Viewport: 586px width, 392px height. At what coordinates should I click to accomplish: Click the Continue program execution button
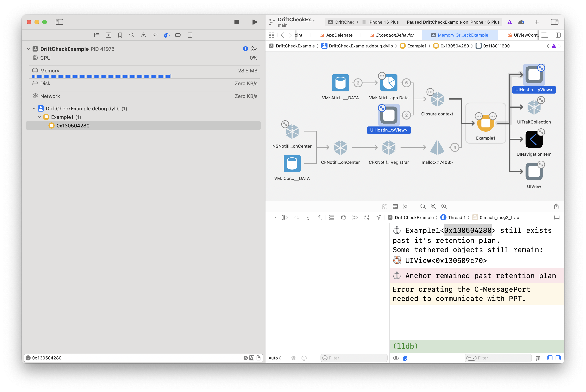[285, 217]
